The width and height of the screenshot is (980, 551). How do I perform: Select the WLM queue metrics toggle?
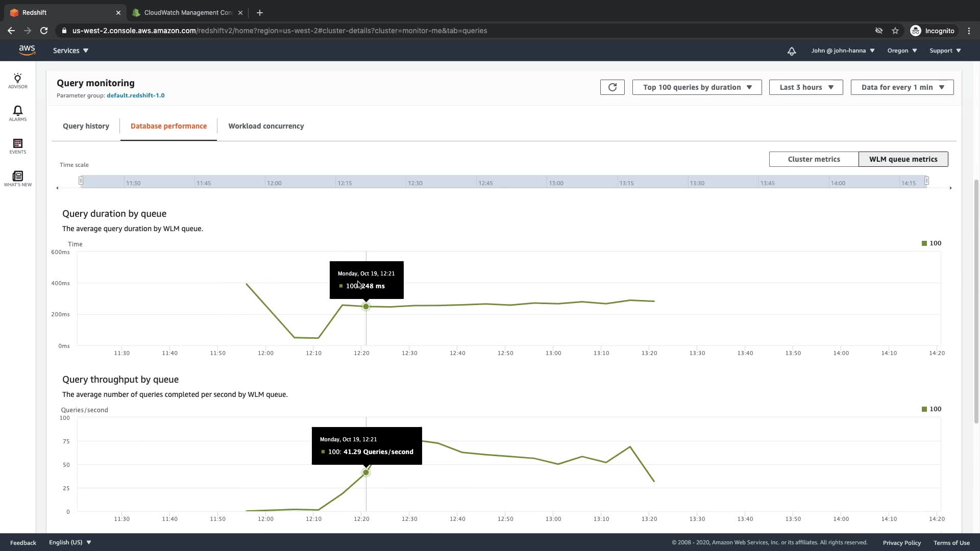(x=903, y=159)
